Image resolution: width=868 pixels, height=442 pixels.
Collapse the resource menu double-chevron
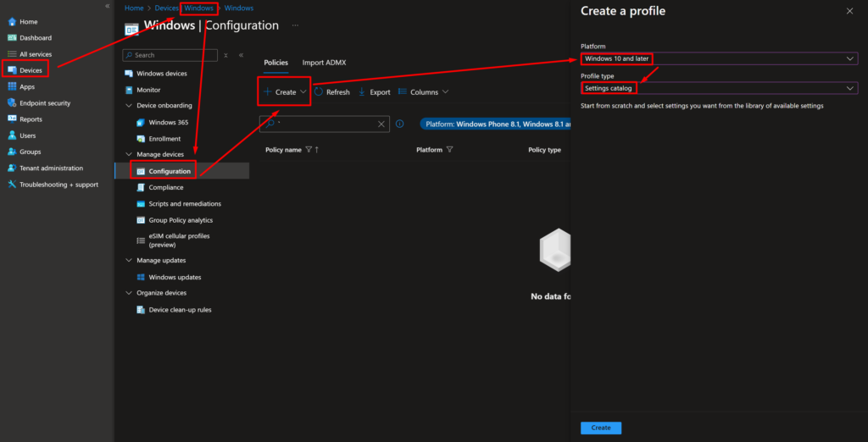(x=241, y=55)
